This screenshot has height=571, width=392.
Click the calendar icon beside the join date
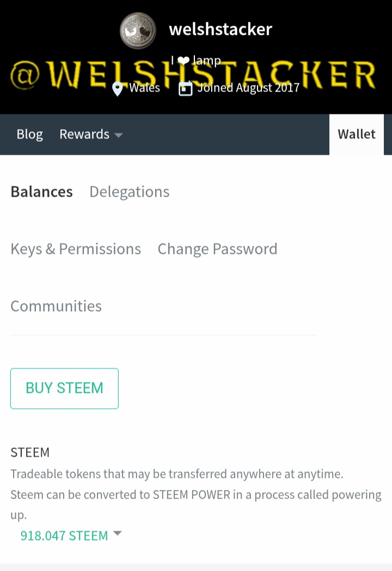186,89
